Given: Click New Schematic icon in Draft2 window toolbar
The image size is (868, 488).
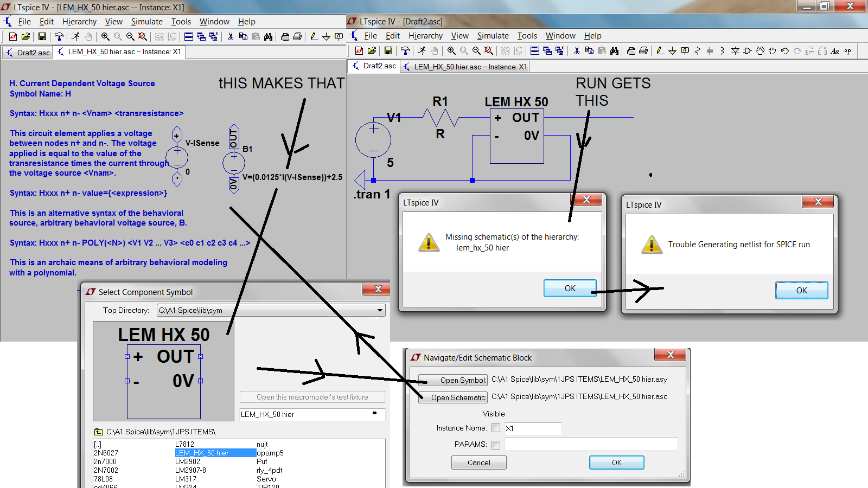Looking at the screenshot, I should tap(359, 50).
